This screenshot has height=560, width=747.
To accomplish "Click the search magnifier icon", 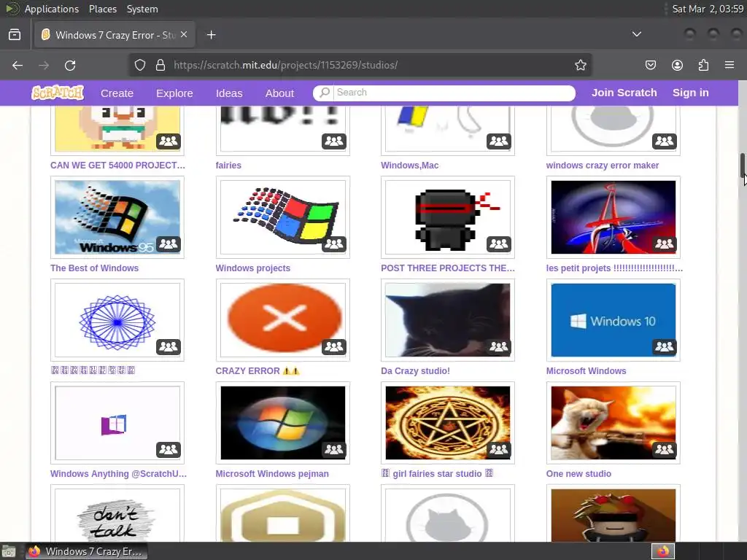I will pyautogui.click(x=325, y=93).
